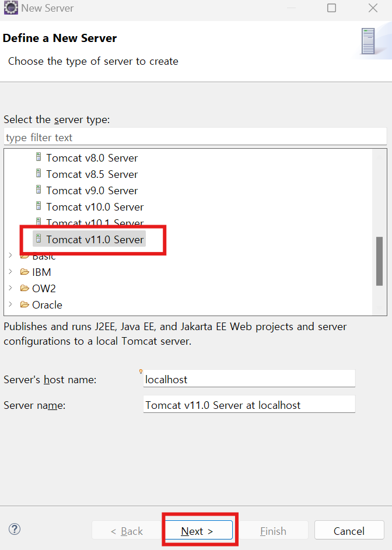Select Tomcat v8.0 Server

92,158
